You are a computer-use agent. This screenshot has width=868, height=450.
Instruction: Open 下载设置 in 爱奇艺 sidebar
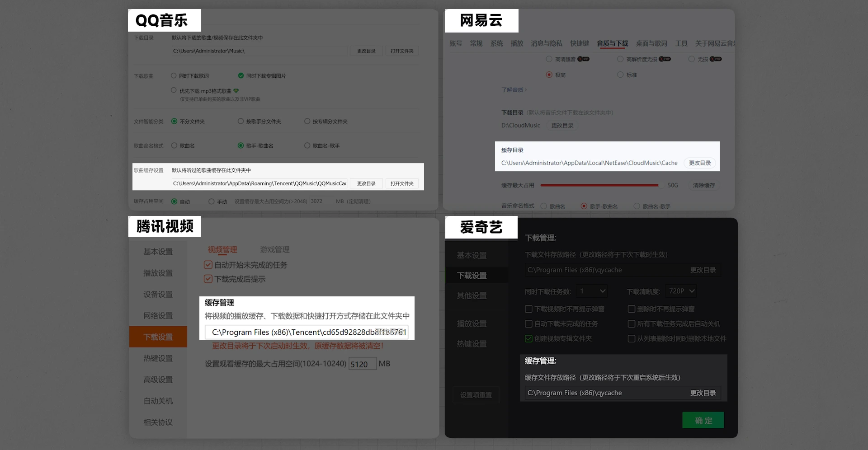coord(477,276)
